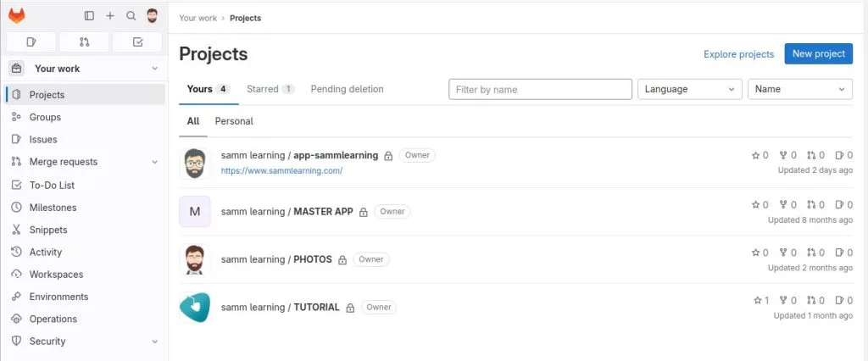Viewport: 868px width, 361px height.
Task: Click the app-sammlearning project avatar
Action: (195, 164)
